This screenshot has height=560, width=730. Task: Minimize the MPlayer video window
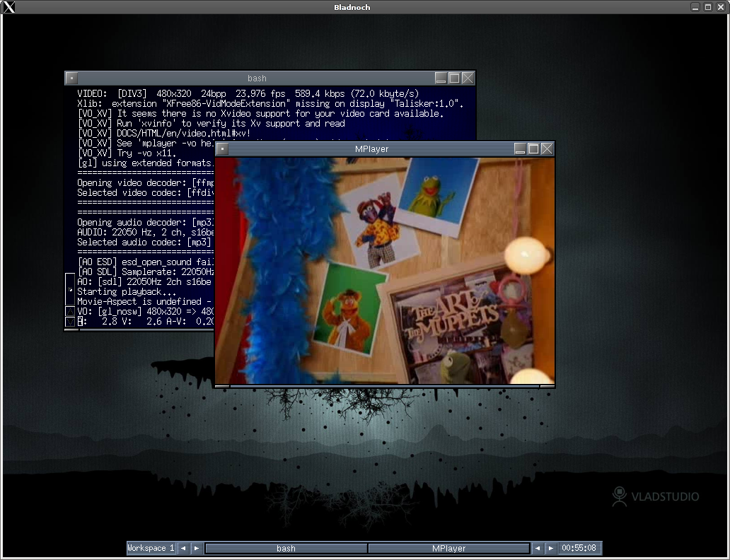click(520, 148)
